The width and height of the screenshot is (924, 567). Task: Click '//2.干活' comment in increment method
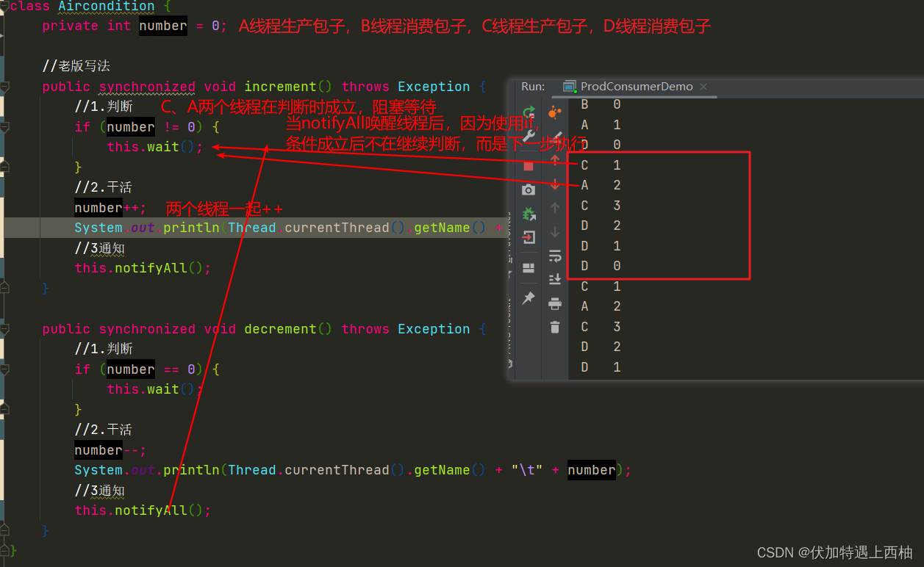(x=104, y=187)
